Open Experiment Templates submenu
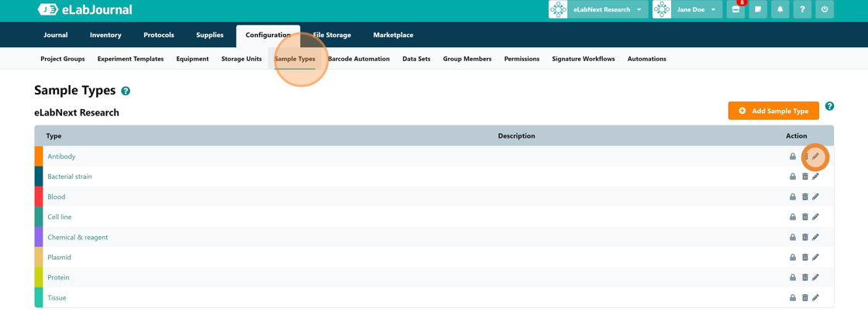This screenshot has width=868, height=329. coord(131,59)
